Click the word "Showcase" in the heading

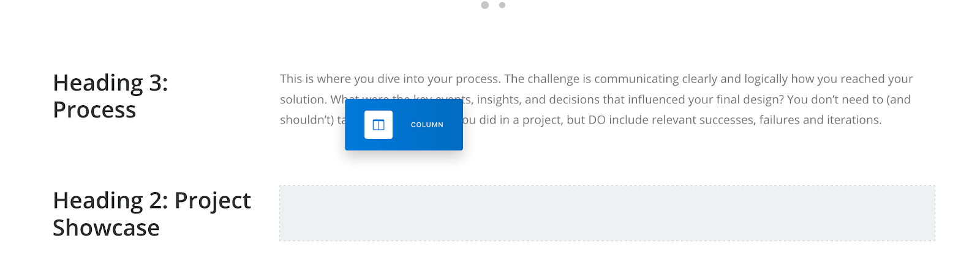click(106, 228)
